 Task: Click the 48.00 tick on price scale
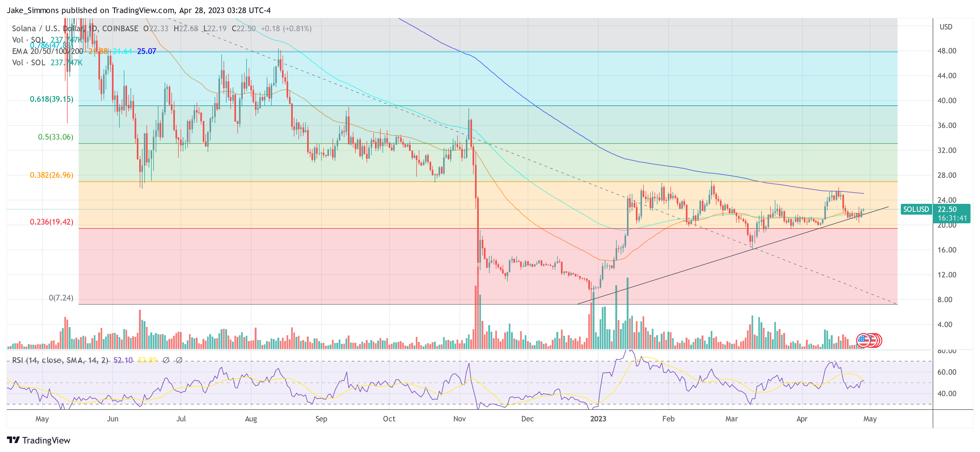pos(946,51)
